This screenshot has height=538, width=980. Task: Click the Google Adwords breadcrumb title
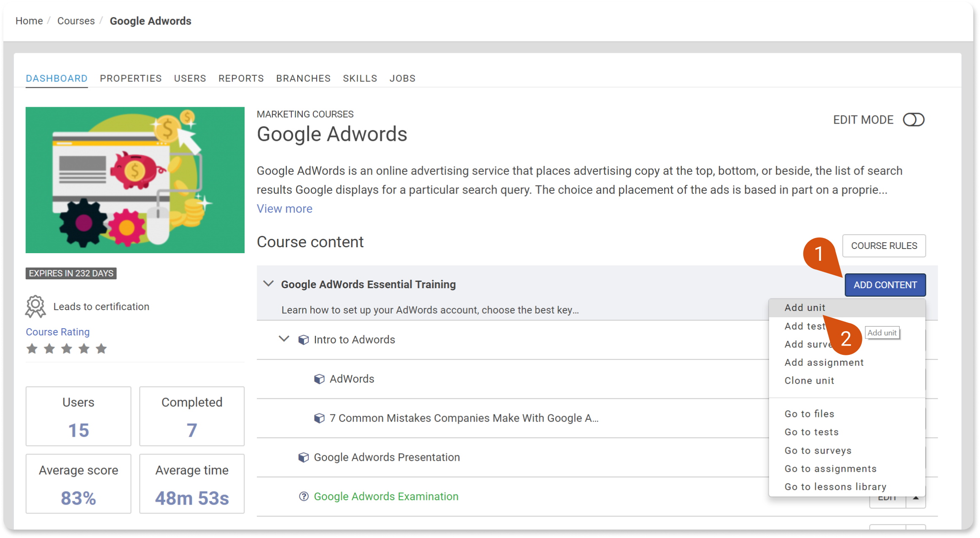[x=151, y=21]
